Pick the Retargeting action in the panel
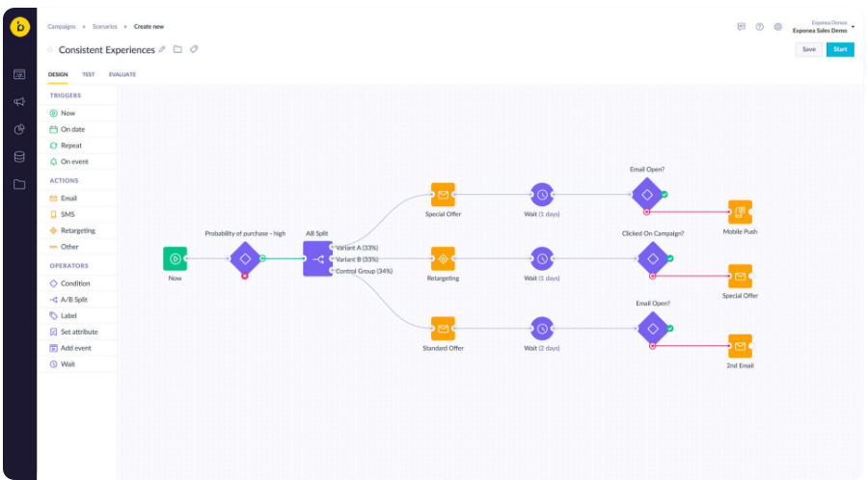The width and height of the screenshot is (868, 480). point(77,230)
